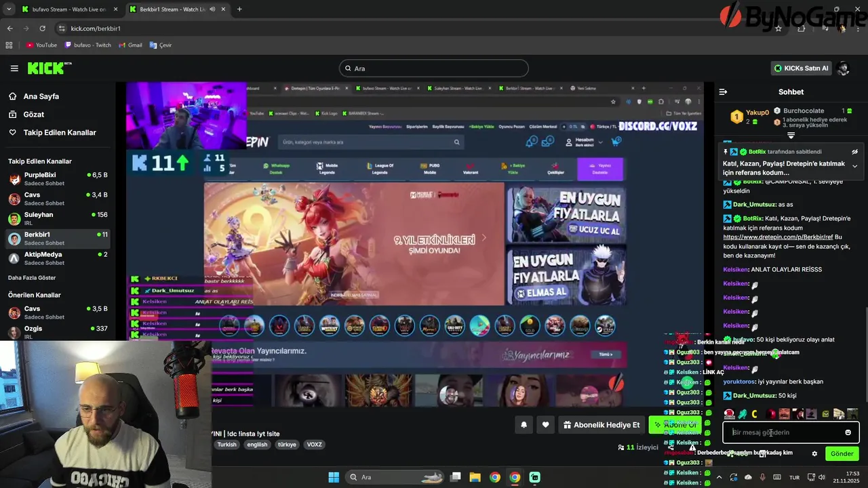Open a new browser tab
868x488 pixels.
point(239,9)
